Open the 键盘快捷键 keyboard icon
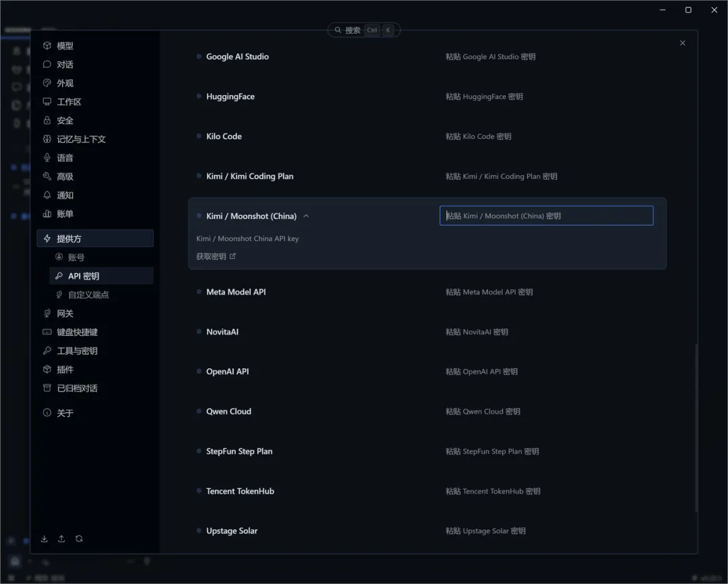This screenshot has height=584, width=728. [x=47, y=332]
